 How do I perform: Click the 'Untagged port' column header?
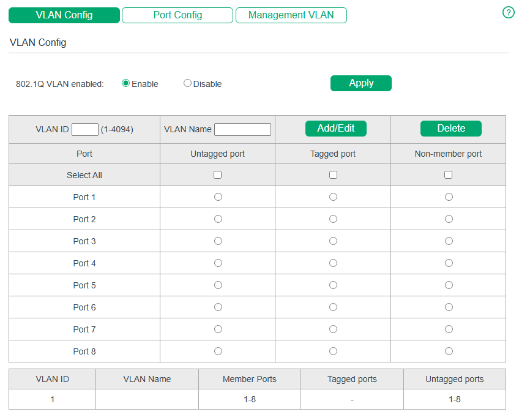pos(217,154)
